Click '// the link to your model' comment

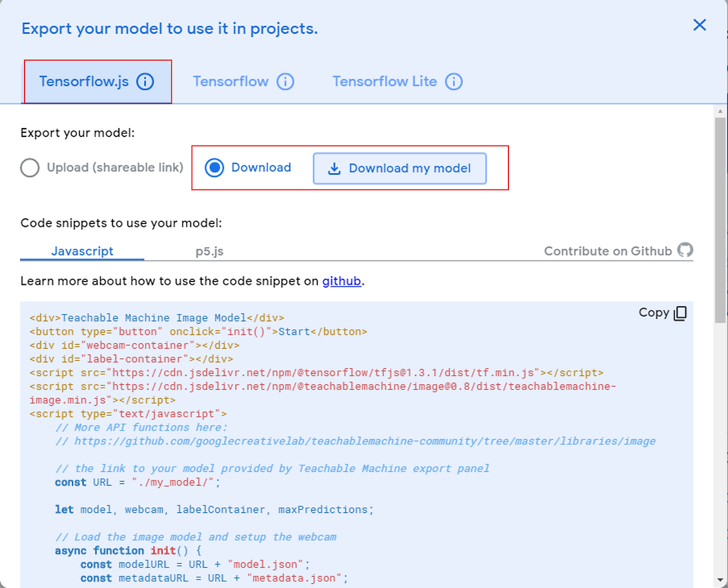pos(272,469)
